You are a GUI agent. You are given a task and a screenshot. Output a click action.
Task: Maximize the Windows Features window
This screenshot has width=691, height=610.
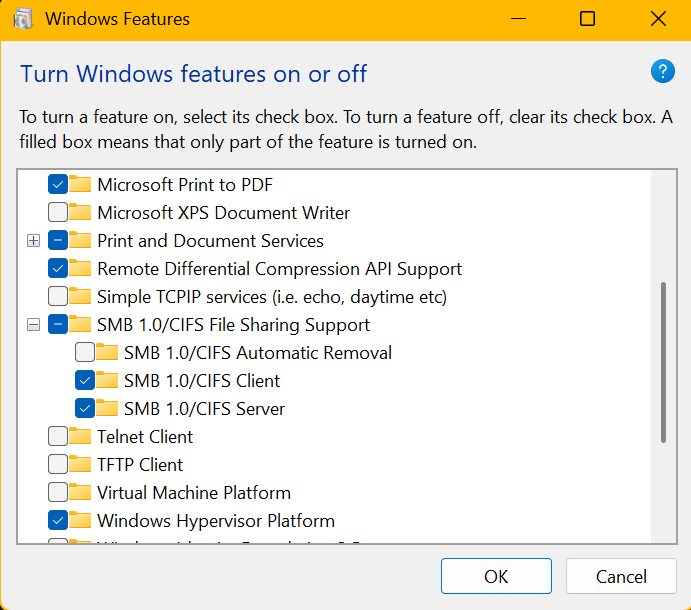587,19
